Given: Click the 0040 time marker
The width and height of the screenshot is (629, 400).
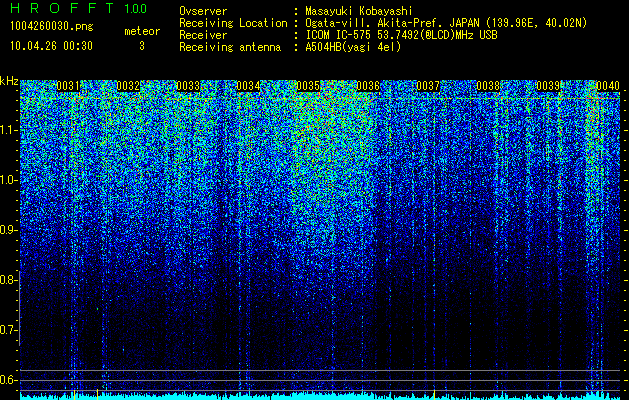Looking at the screenshot, I should [x=608, y=86].
